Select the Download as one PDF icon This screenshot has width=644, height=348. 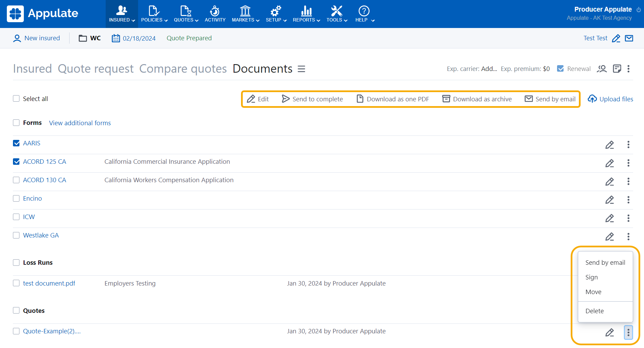tap(360, 99)
